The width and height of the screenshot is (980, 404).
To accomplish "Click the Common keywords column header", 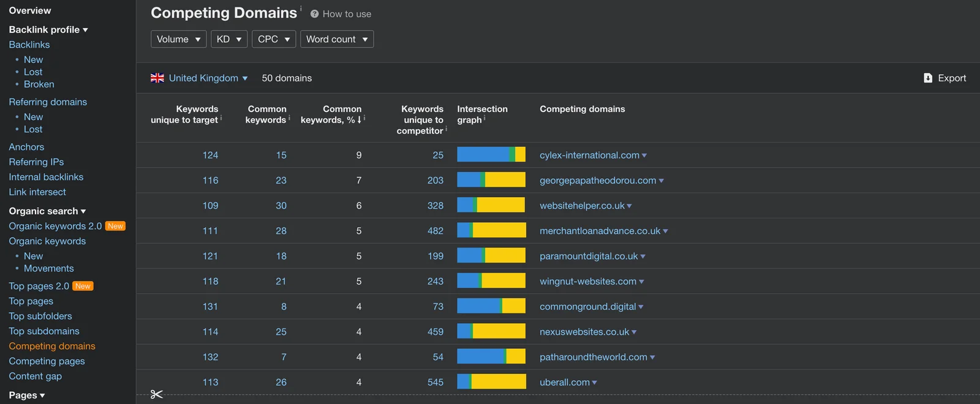I will point(266,114).
